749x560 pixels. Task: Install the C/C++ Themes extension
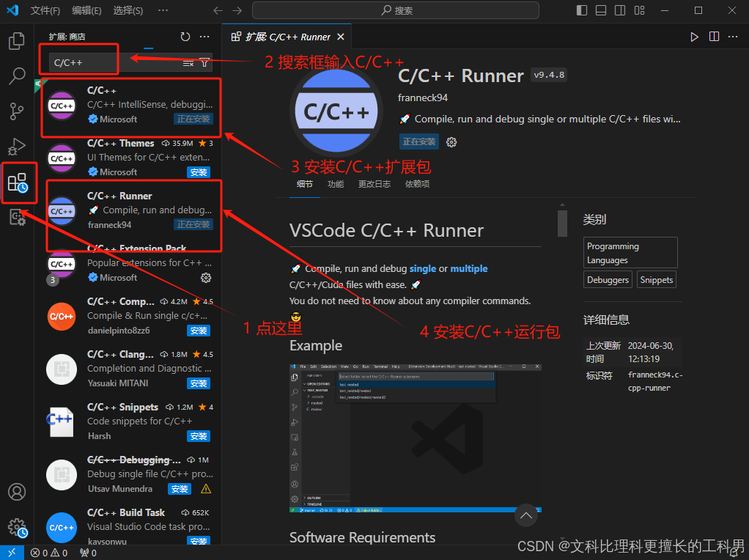click(x=199, y=172)
